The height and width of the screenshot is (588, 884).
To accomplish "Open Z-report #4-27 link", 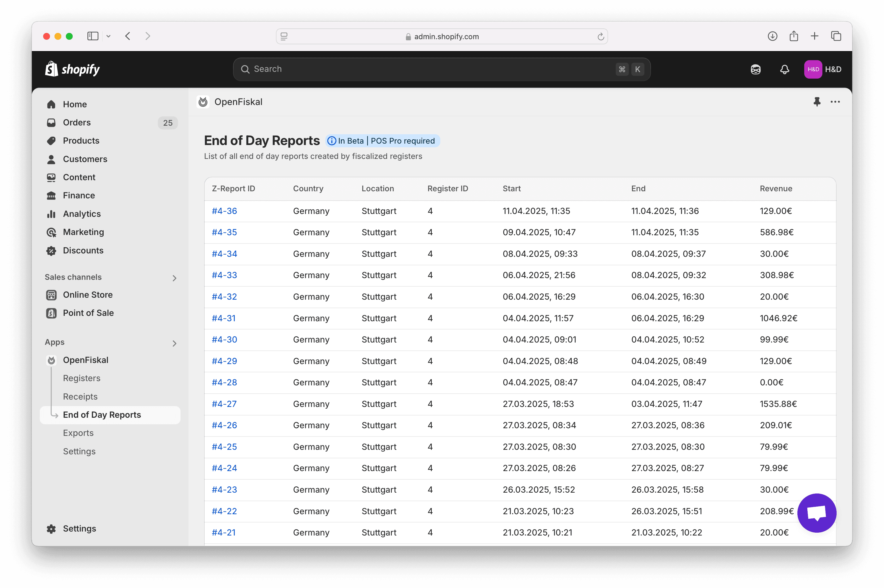I will click(224, 404).
